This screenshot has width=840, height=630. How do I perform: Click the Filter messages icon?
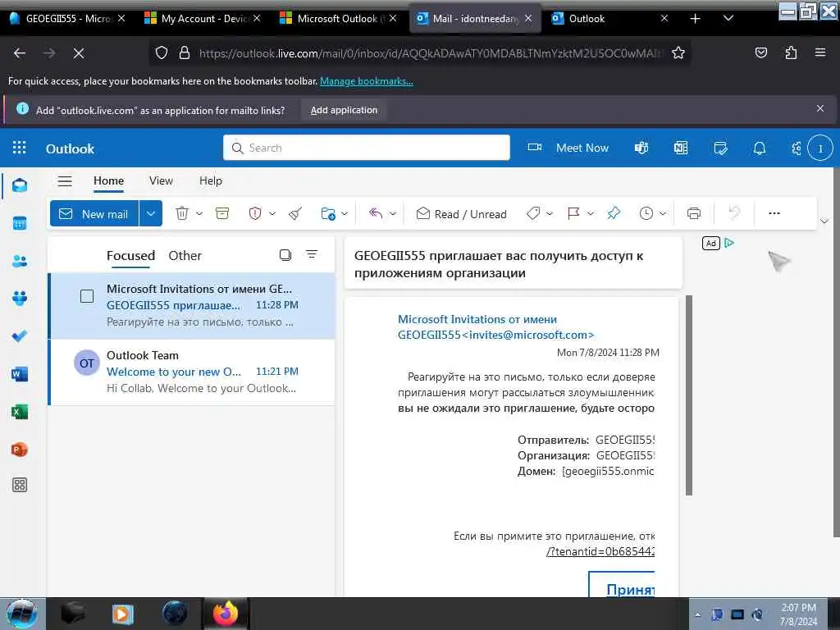point(312,254)
